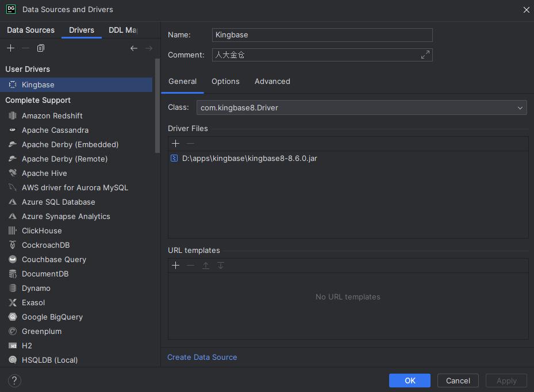Click the driver list scrollbar
534x392 pixels.
(157, 109)
